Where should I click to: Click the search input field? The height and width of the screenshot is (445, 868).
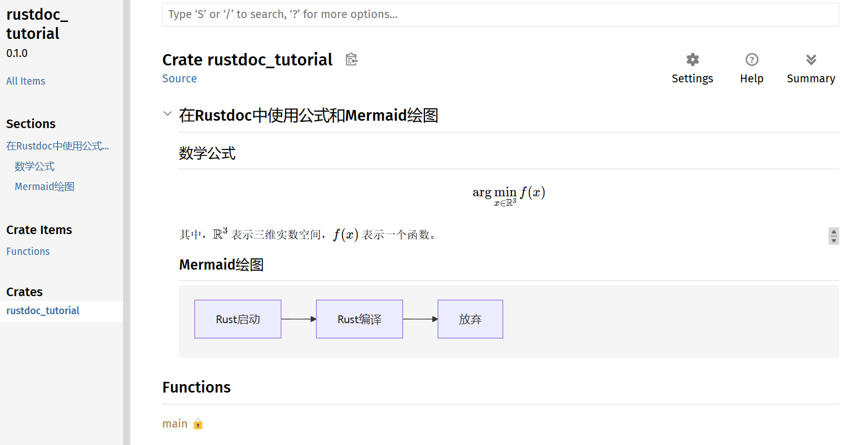point(500,15)
